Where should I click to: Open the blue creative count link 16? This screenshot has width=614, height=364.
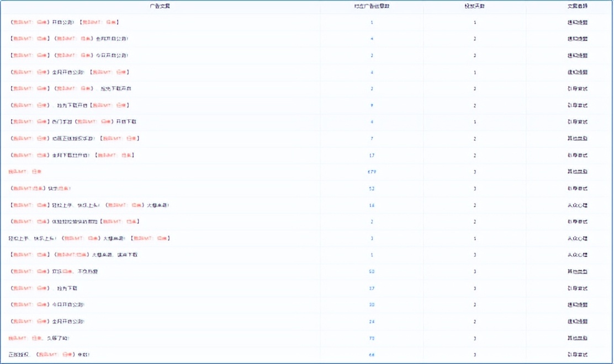pyautogui.click(x=372, y=205)
